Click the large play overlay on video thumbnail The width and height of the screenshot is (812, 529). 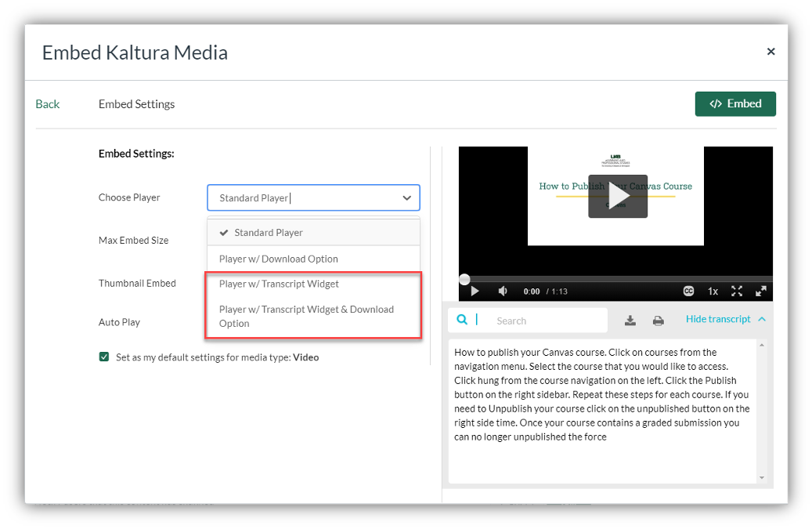point(618,196)
